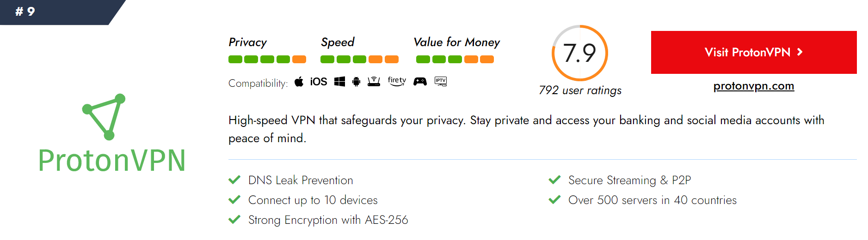Click the Strong Encryption with AES-256 checkmark

pyautogui.click(x=234, y=219)
